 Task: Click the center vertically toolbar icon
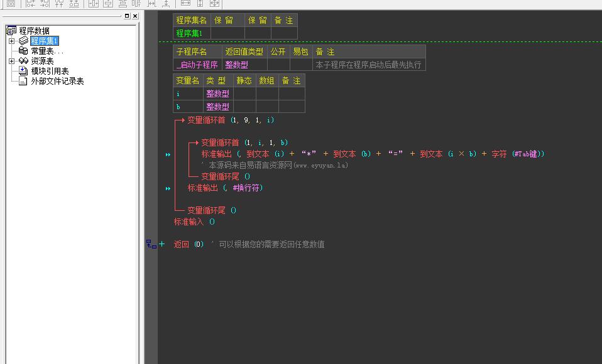pyautogui.click(x=108, y=4)
